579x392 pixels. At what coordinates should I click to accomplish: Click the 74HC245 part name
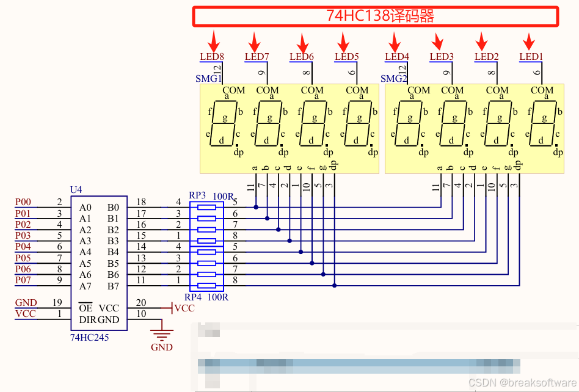click(x=89, y=338)
